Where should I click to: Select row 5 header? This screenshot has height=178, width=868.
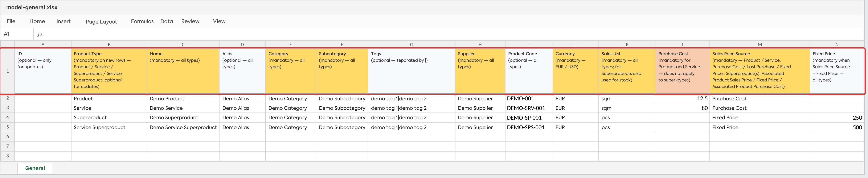click(7, 127)
